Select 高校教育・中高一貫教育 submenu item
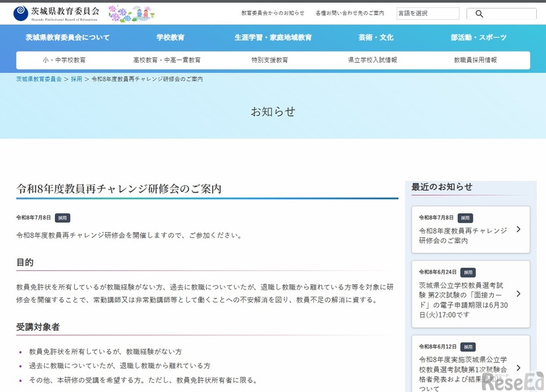 click(x=167, y=60)
